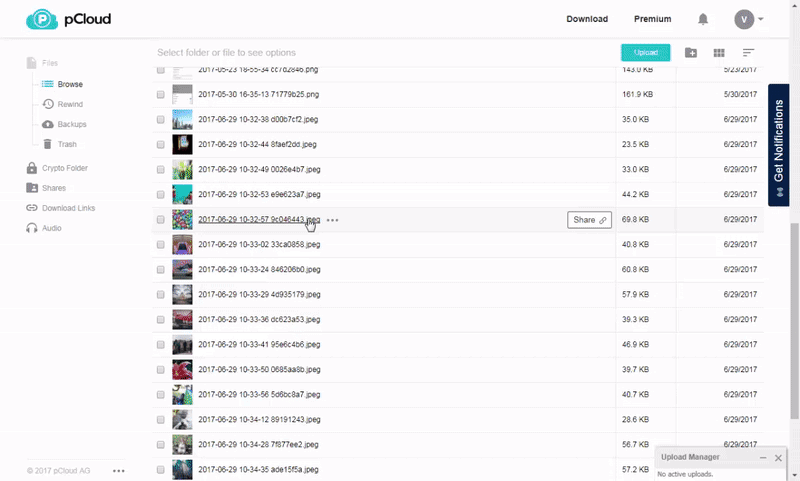
Task: Select checkbox for 4d935179.jpeg
Action: [x=161, y=294]
